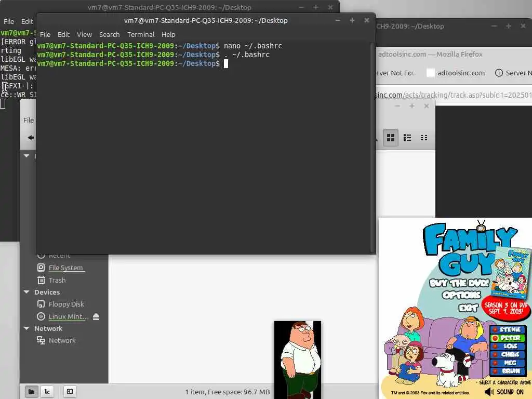Switch to the Server Not Found tab

(396, 73)
